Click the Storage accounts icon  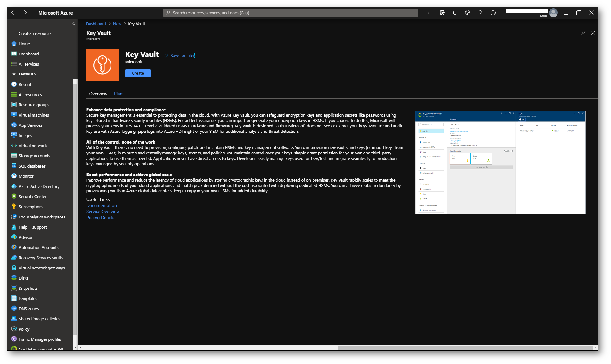[x=14, y=156]
